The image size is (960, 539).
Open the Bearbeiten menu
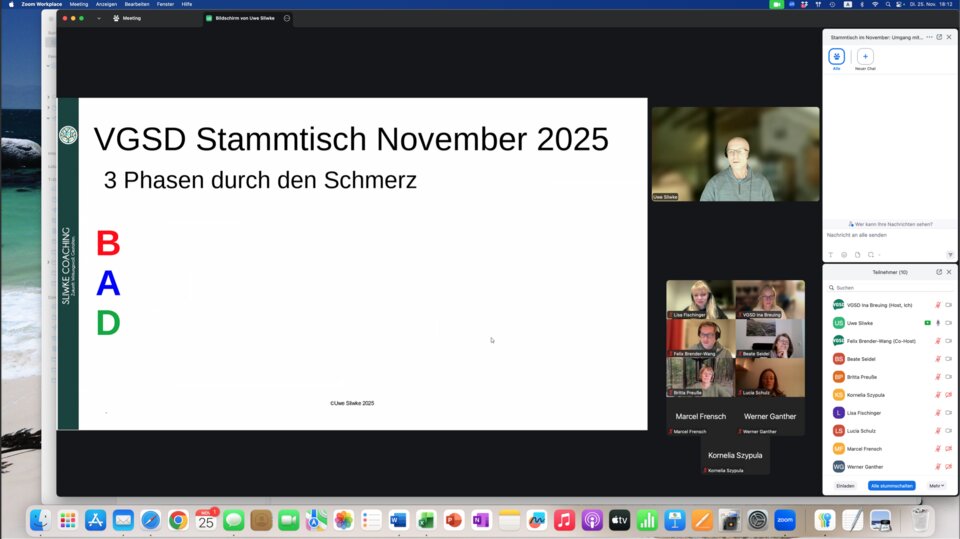point(137,4)
